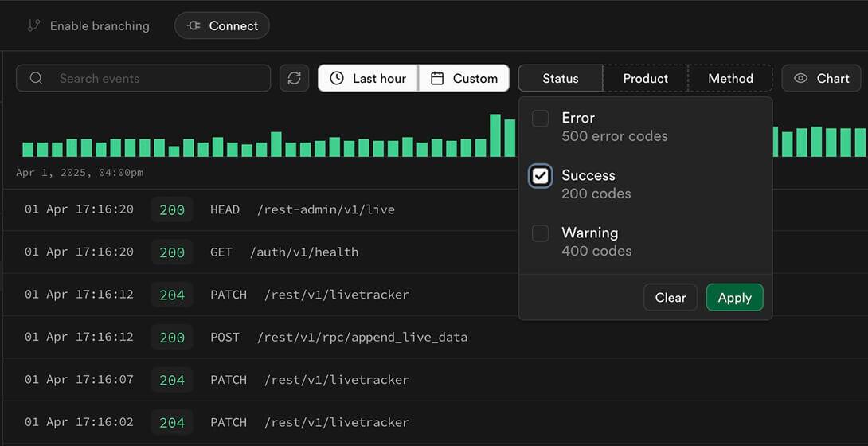868x446 pixels.
Task: Click the 200 status badge on HEAD row
Action: [172, 210]
